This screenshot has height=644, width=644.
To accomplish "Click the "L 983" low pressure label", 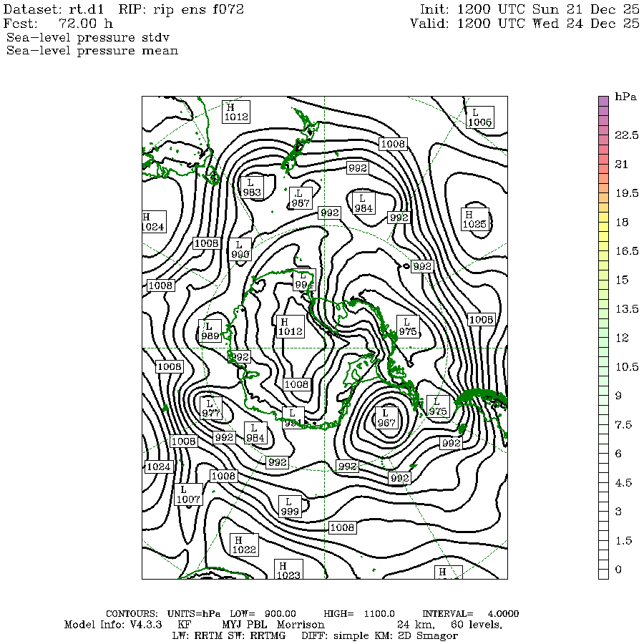I will click(x=252, y=187).
